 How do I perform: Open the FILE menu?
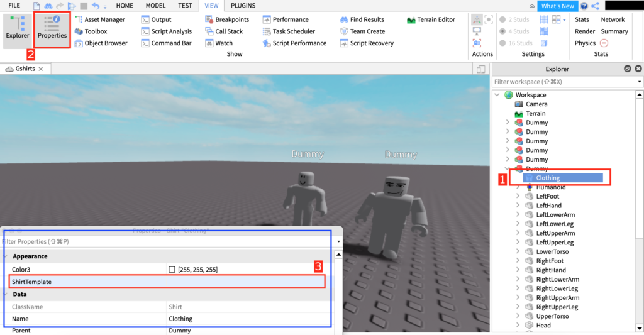[x=14, y=5]
